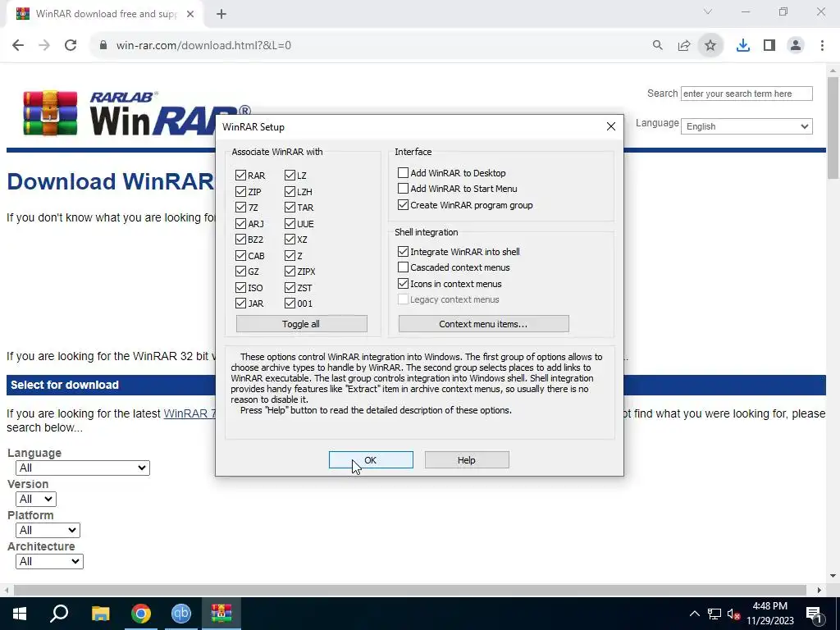Image resolution: width=840 pixels, height=630 pixels.
Task: Click the horizontal page scrollbar
Action: pyautogui.click(x=410, y=590)
